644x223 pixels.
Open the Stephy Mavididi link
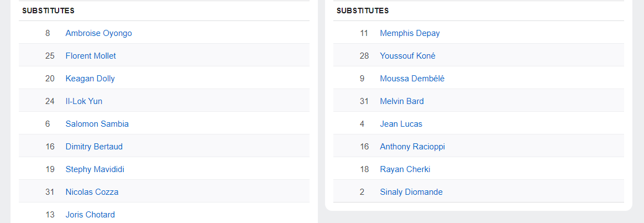(95, 169)
